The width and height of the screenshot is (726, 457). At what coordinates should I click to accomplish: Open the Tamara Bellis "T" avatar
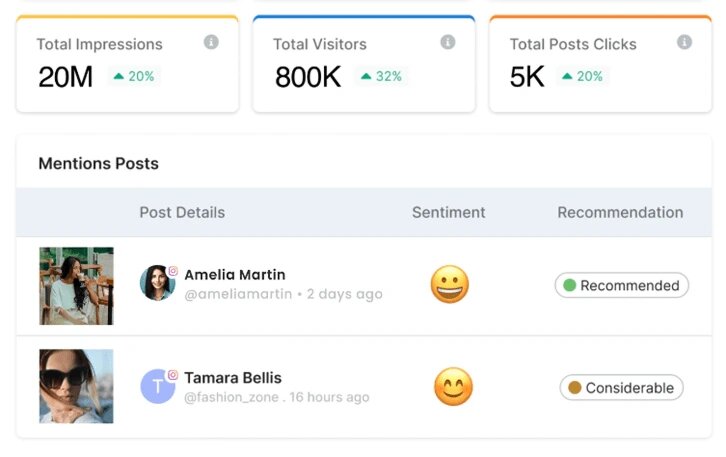click(157, 387)
